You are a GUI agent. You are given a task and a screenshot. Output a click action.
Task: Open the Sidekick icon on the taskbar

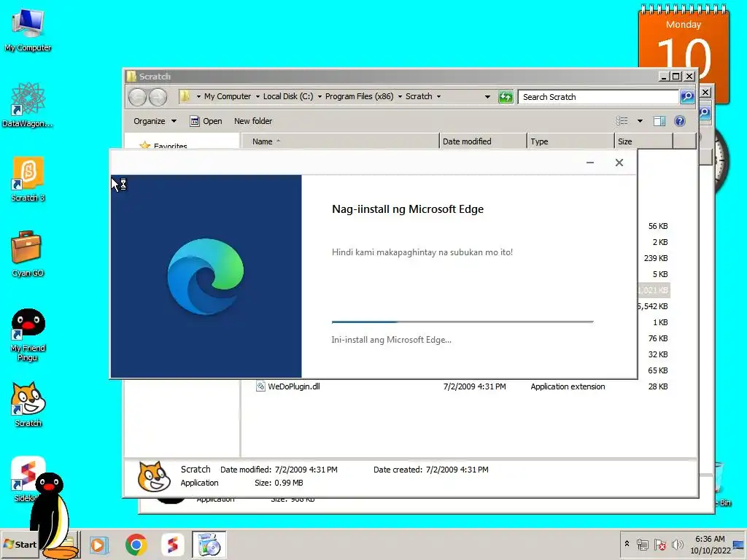(172, 545)
